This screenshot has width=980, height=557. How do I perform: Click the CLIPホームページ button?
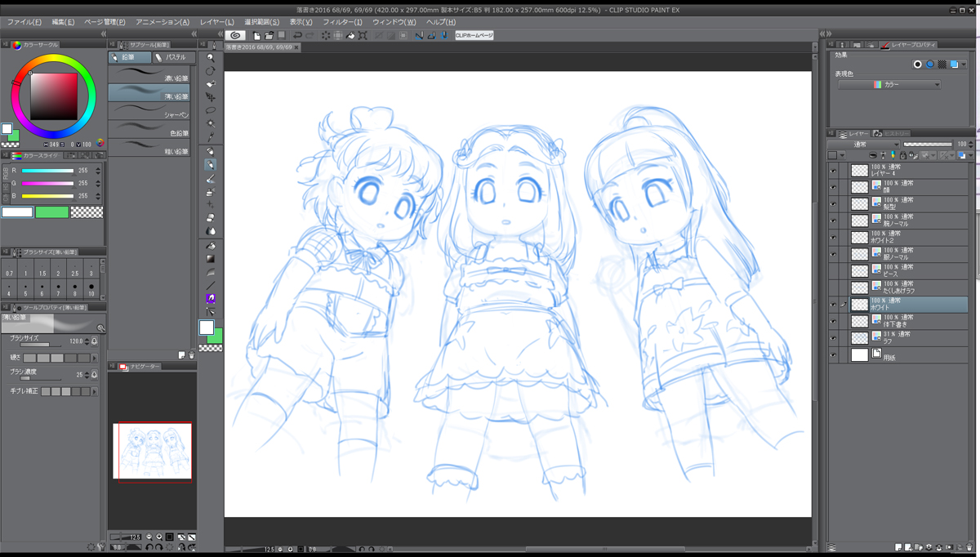click(474, 35)
